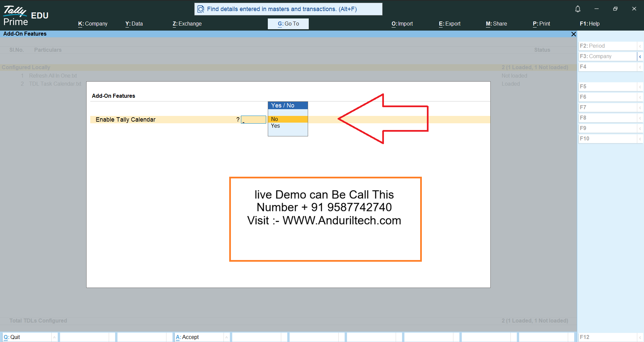Click the F6 sidebar button
Viewport: 644px width, 342px height.
pyautogui.click(x=607, y=97)
